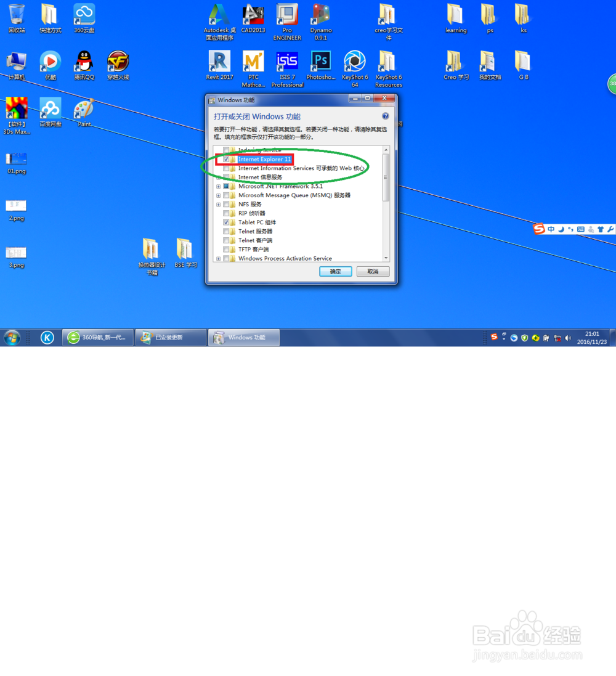Check the NFS 服务 checkbox
This screenshot has width=616, height=676.
pyautogui.click(x=226, y=205)
